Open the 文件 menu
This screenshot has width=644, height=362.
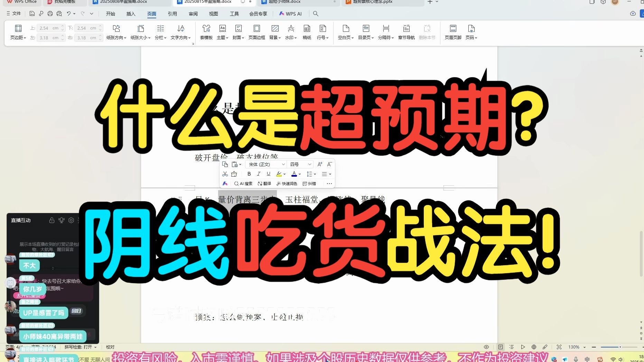14,14
